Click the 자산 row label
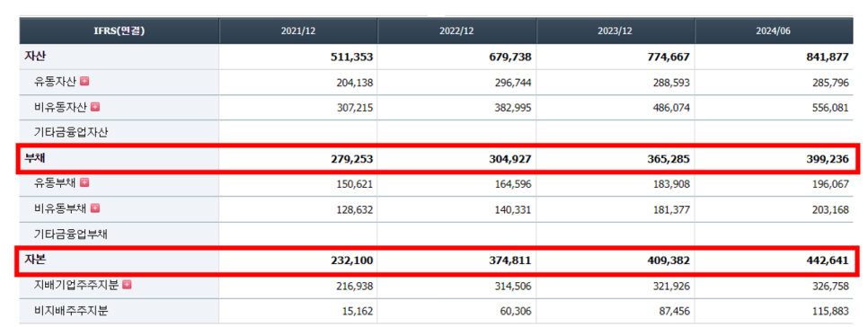The image size is (868, 327). pyautogui.click(x=34, y=56)
